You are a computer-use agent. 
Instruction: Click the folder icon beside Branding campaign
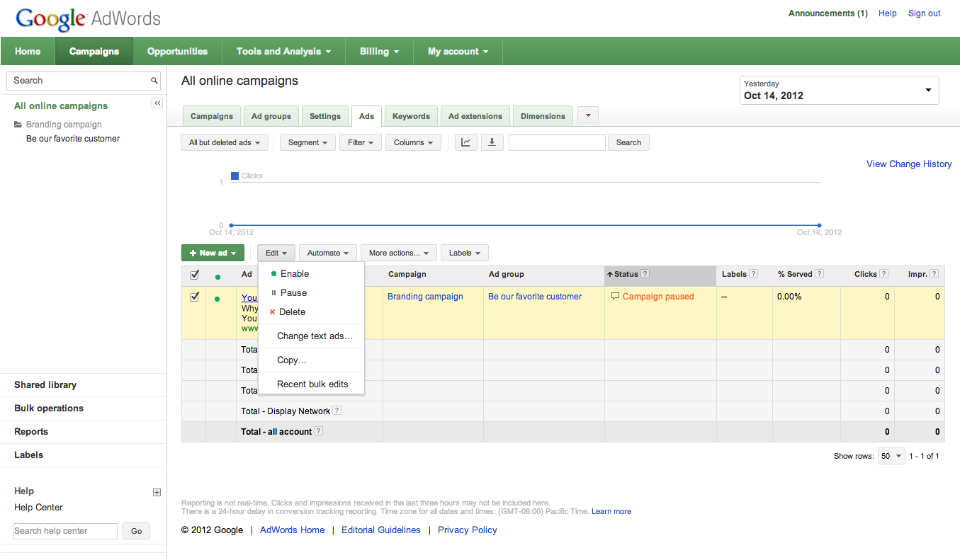pos(18,125)
